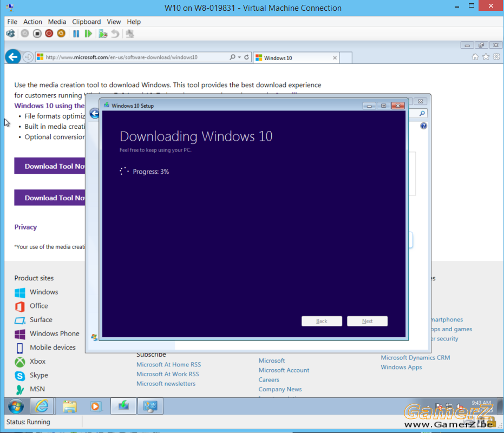Open the File menu
The image size is (504, 433).
12,22
